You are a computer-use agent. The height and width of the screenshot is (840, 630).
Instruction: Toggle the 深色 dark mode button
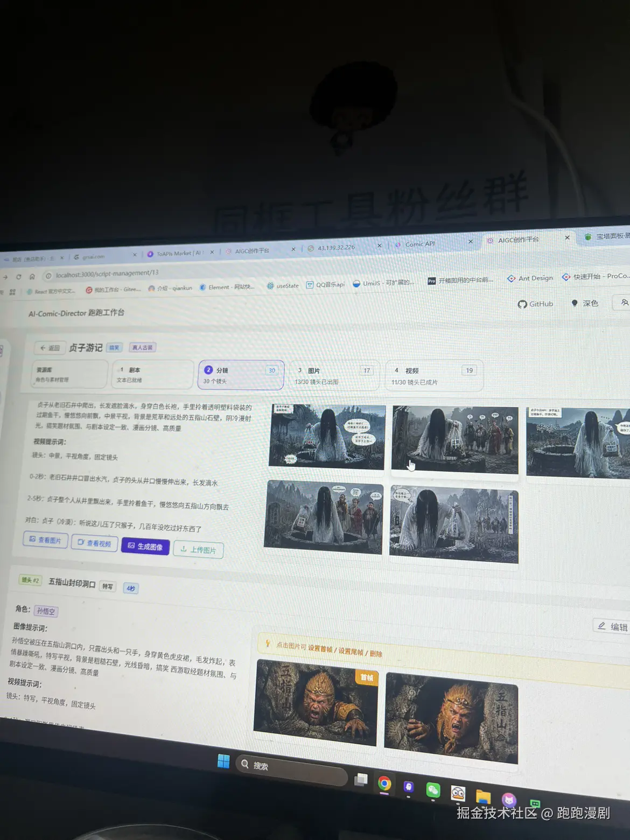[585, 303]
